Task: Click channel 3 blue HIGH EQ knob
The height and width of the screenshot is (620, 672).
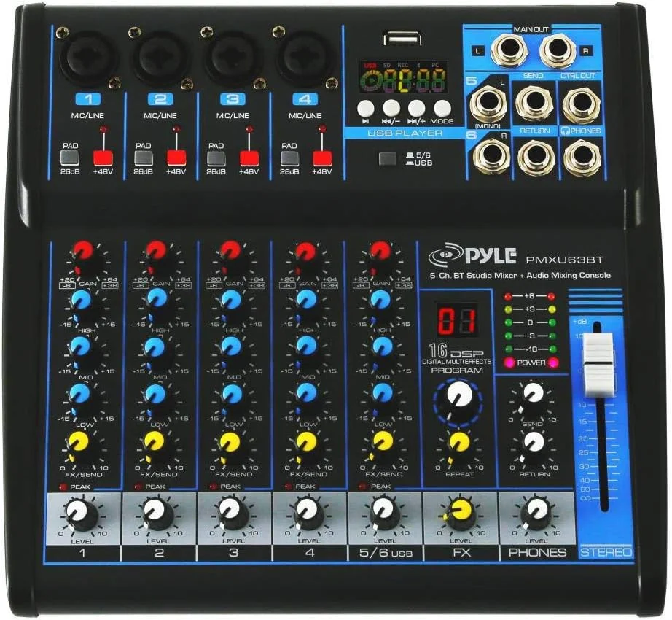Action: coord(231,298)
